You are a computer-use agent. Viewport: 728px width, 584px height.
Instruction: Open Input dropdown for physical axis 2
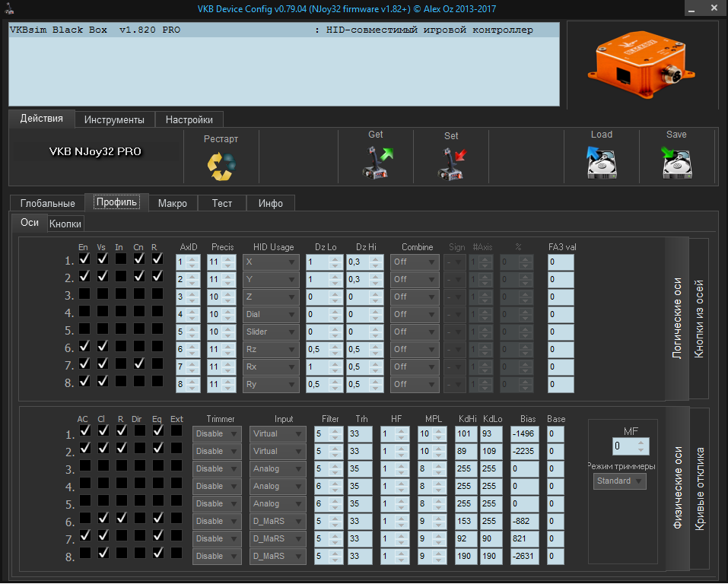coord(278,451)
